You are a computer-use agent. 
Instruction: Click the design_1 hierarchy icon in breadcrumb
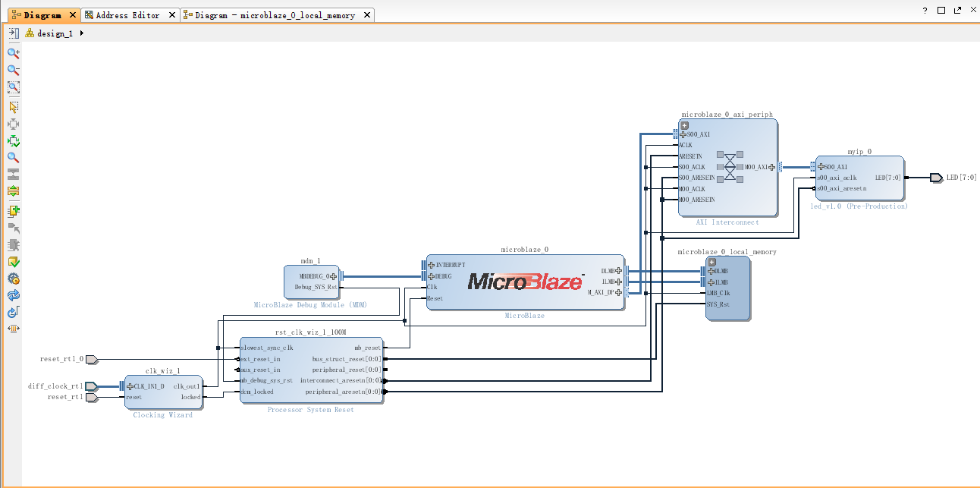click(30, 33)
